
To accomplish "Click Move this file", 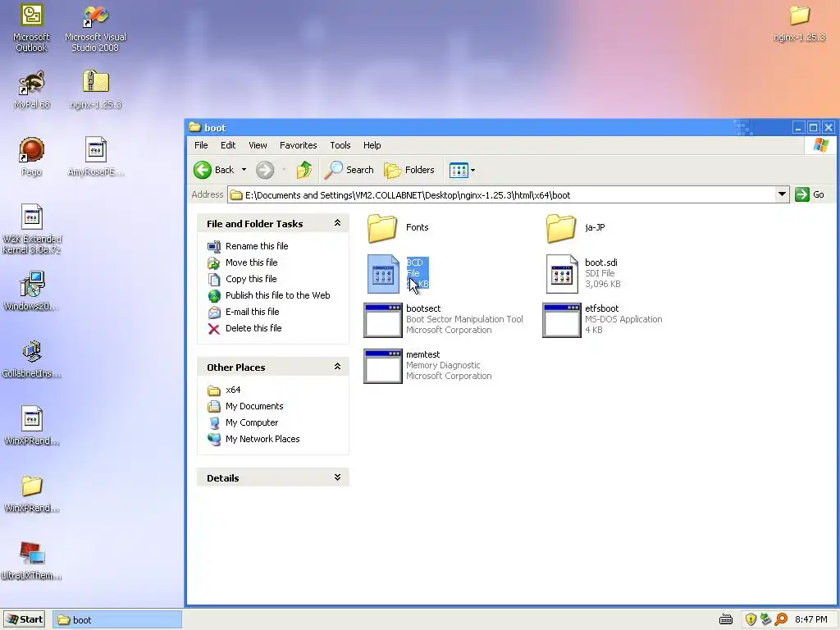I will (x=251, y=262).
